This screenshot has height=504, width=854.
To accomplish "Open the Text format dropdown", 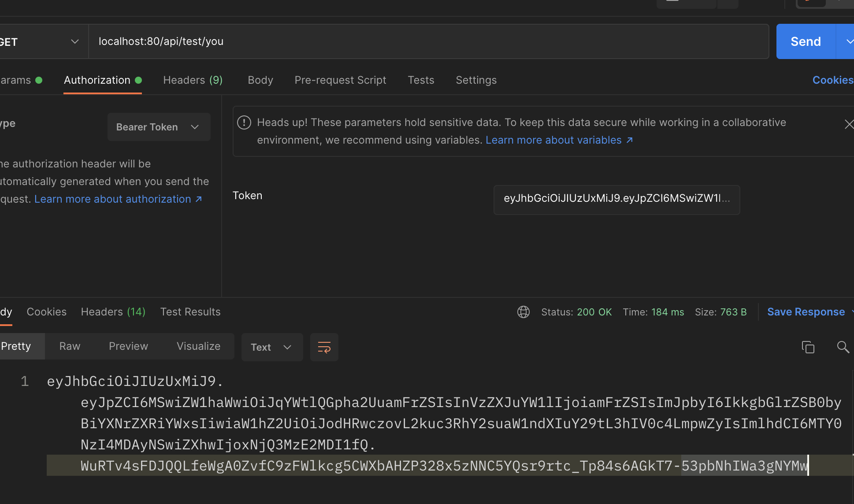I will click(x=271, y=347).
